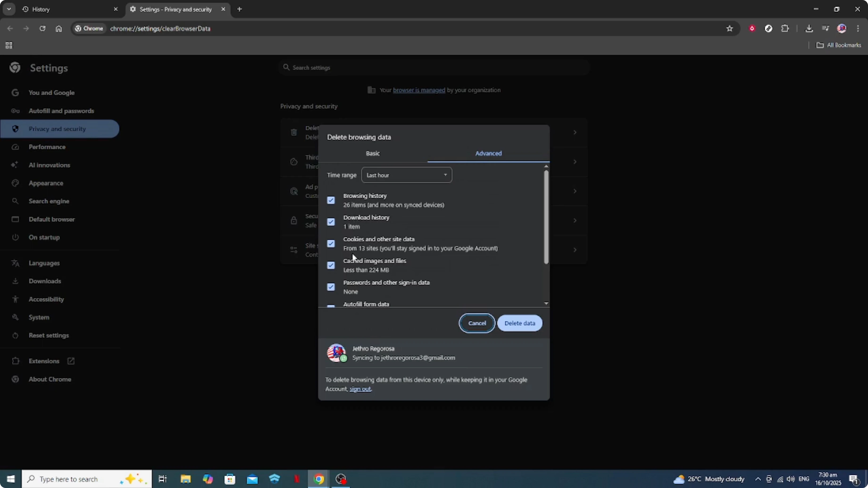Open the profile avatar in toolbar
Image resolution: width=868 pixels, height=488 pixels.
pyautogui.click(x=841, y=29)
